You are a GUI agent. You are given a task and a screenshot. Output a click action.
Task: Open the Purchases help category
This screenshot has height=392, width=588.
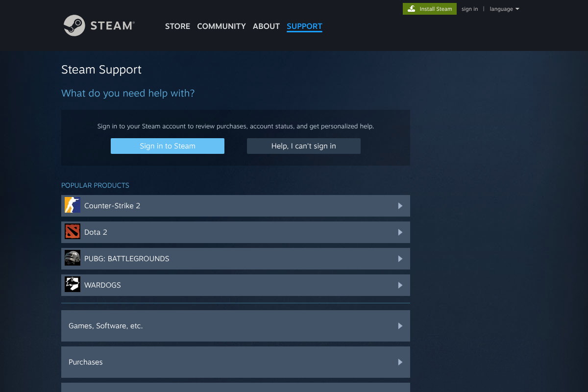(236, 362)
